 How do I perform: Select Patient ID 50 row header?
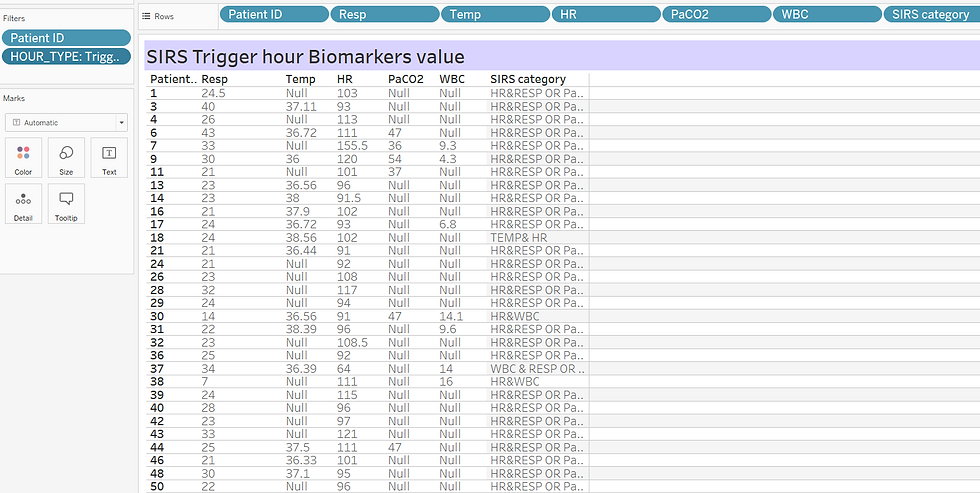coord(157,487)
